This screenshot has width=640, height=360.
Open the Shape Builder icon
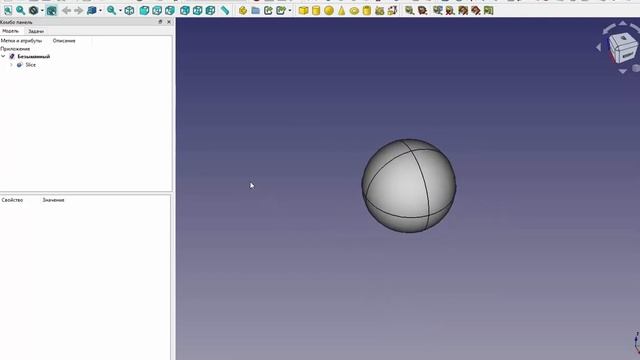392,11
